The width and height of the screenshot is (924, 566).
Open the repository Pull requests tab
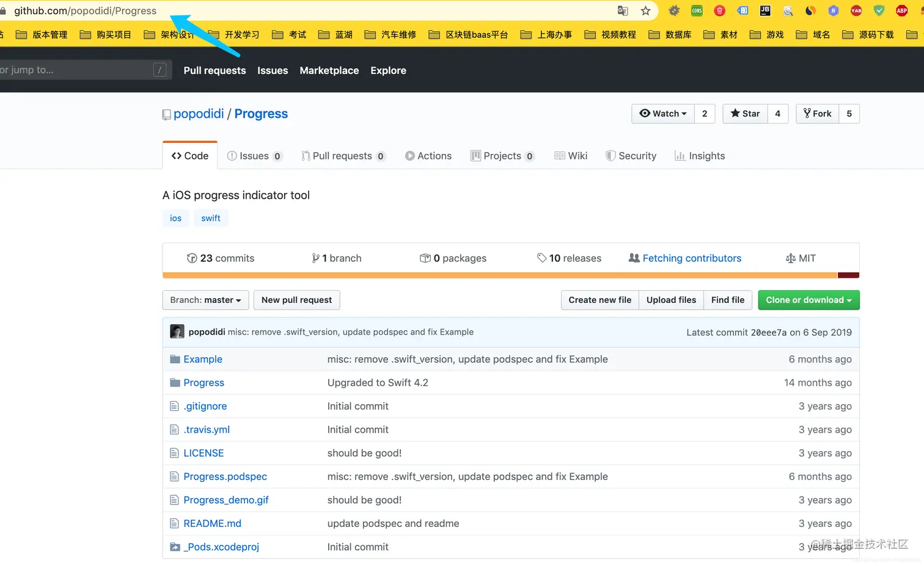point(343,156)
